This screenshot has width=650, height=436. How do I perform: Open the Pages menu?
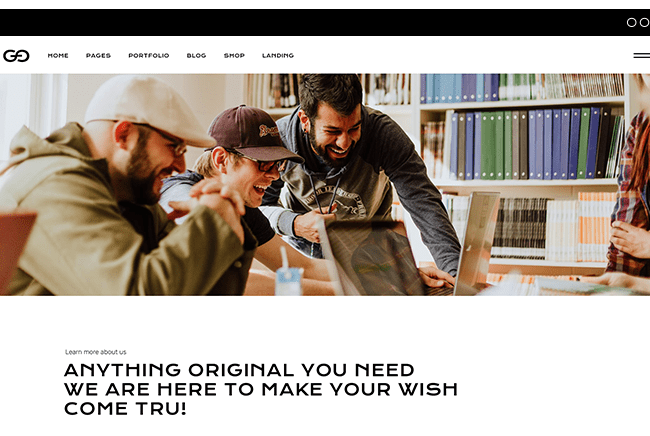(98, 56)
